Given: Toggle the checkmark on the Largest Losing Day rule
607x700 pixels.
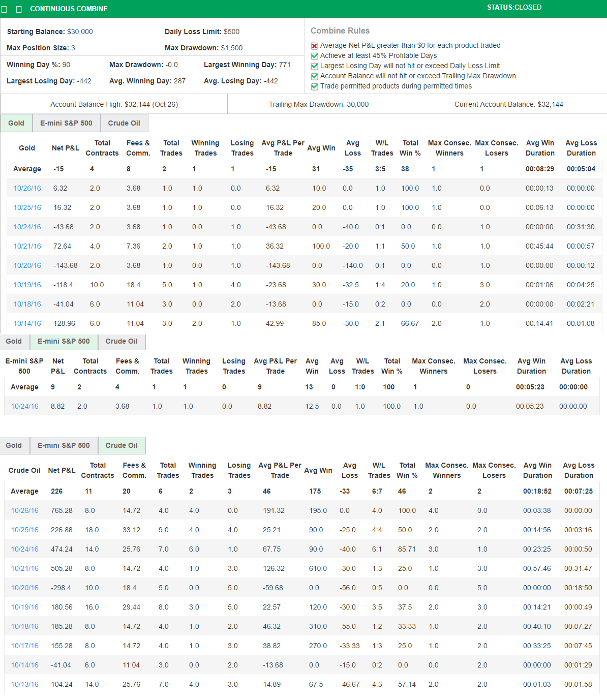Looking at the screenshot, I should pos(314,66).
